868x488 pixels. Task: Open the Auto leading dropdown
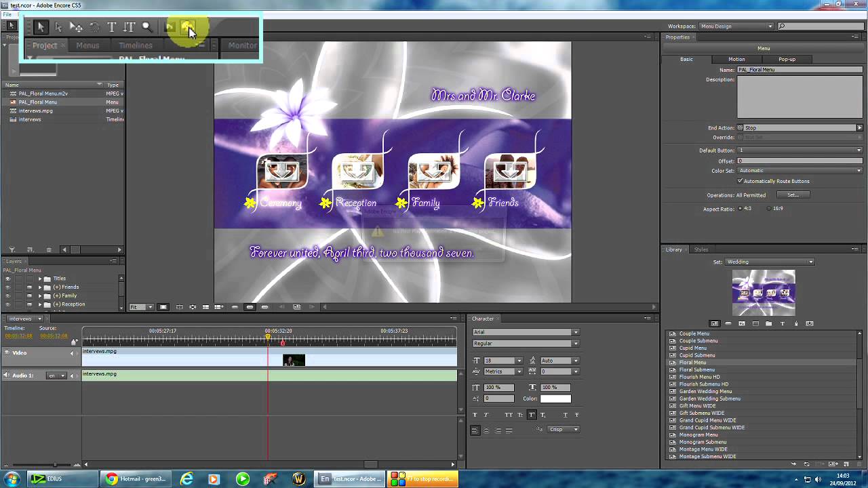576,361
